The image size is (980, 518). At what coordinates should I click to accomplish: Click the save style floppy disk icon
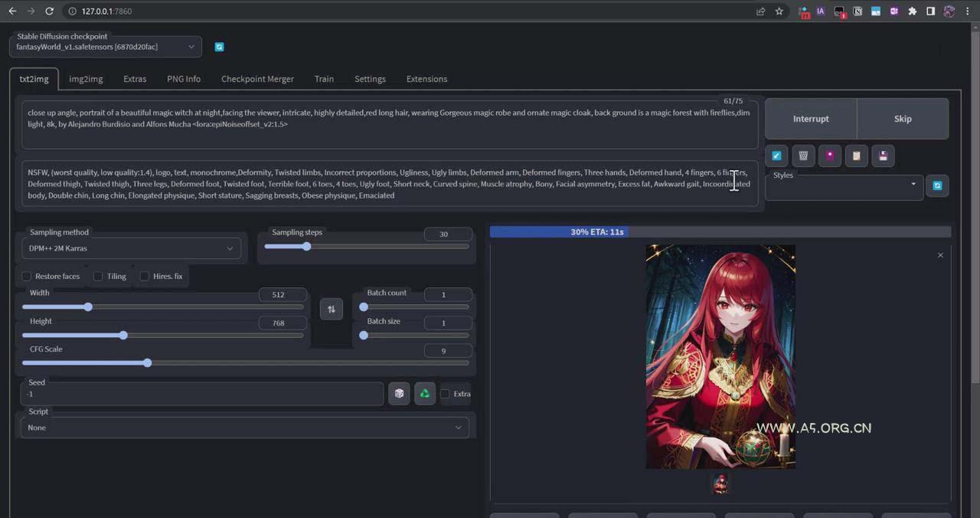click(883, 156)
